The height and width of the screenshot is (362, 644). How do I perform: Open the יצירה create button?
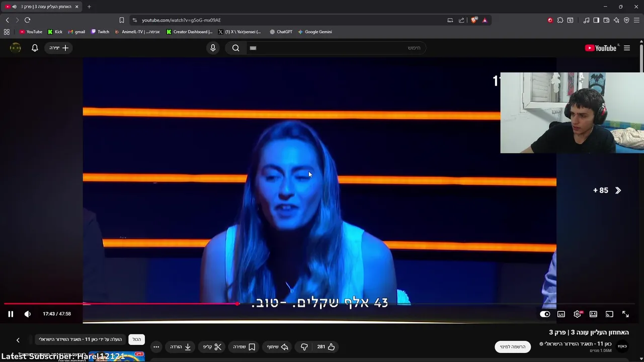click(59, 48)
